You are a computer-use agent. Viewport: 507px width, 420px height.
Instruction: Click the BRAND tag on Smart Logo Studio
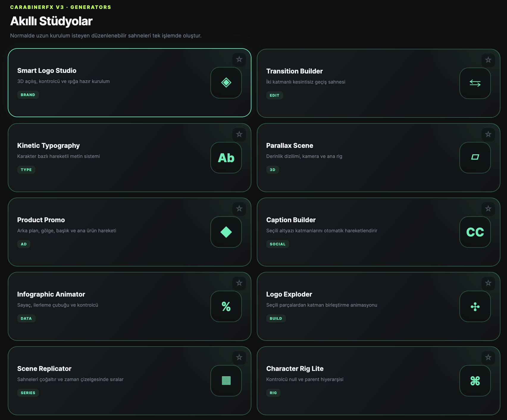pyautogui.click(x=28, y=95)
